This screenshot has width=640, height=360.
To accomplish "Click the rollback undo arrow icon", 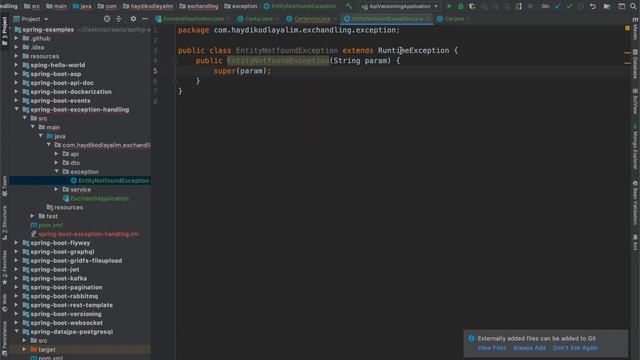I will tap(593, 6).
